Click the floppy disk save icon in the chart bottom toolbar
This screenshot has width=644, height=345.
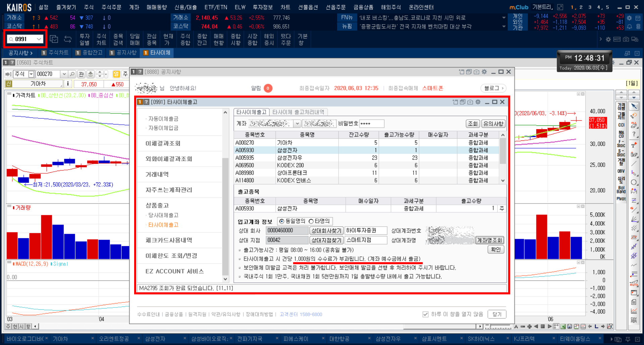point(570,327)
